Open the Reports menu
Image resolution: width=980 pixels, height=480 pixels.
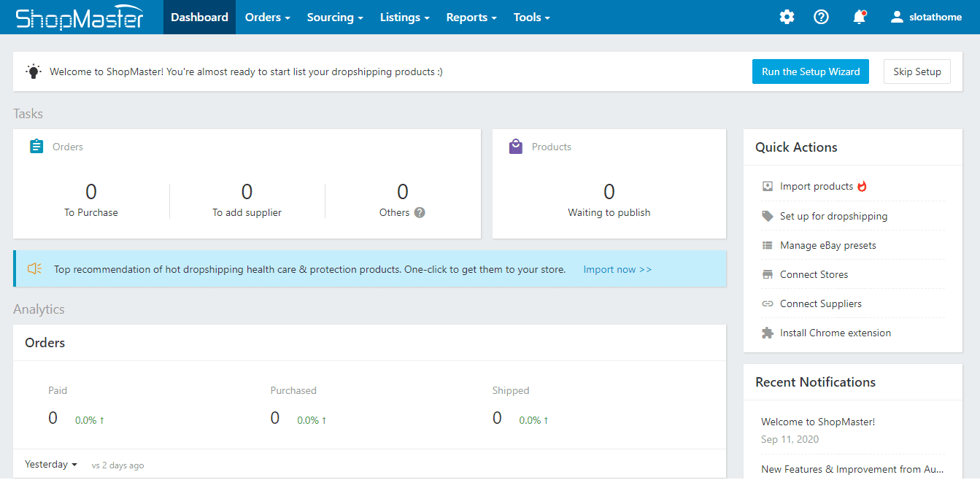coord(471,18)
